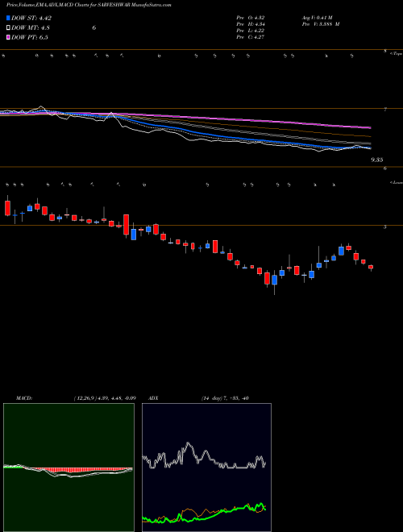Select the 'Avg V: 6.41 M' value
Image resolution: width=403 pixels, height=532 pixels.
pos(318,17)
